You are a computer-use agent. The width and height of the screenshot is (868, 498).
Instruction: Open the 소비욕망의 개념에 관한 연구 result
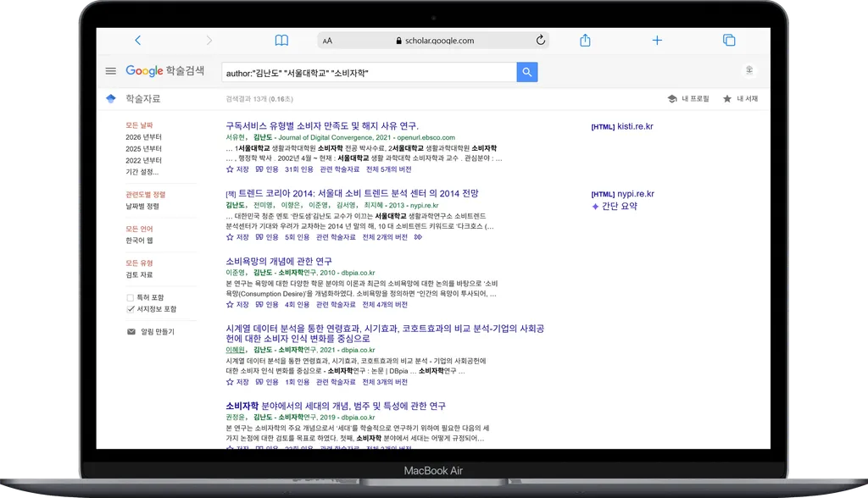pyautogui.click(x=279, y=261)
